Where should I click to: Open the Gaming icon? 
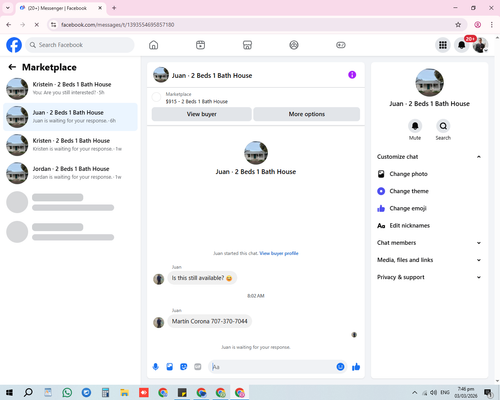pos(341,45)
